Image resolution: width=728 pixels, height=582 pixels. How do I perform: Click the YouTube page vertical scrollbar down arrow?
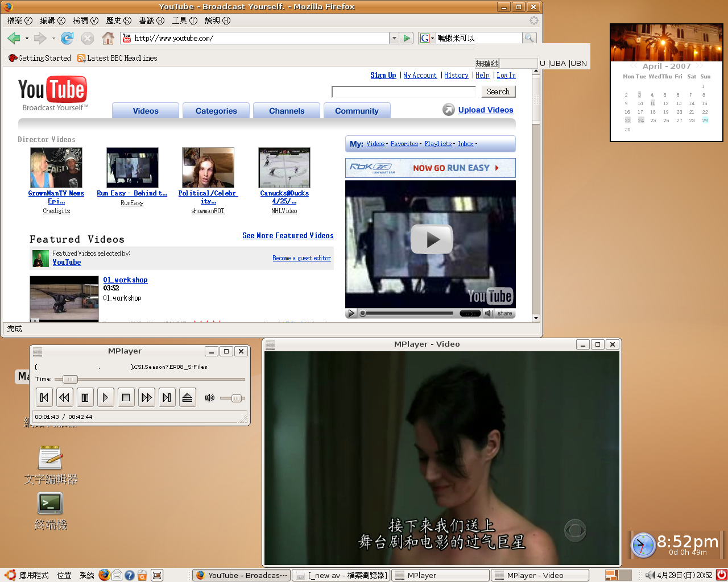point(536,318)
